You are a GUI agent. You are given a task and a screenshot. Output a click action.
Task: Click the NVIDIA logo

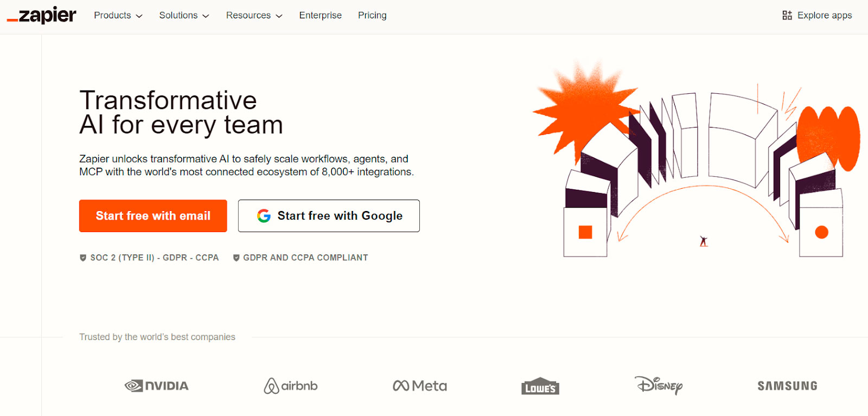(157, 386)
